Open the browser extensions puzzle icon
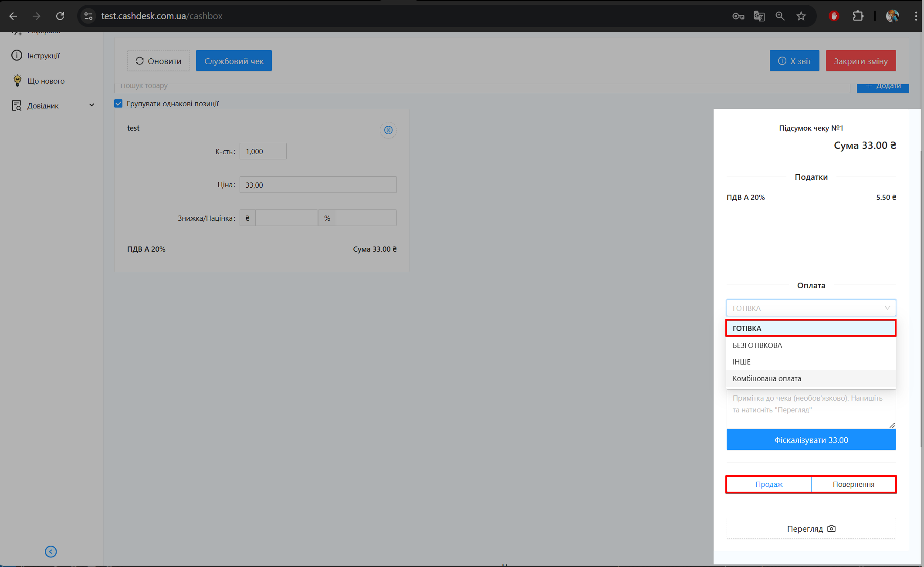924x567 pixels. [x=858, y=16]
